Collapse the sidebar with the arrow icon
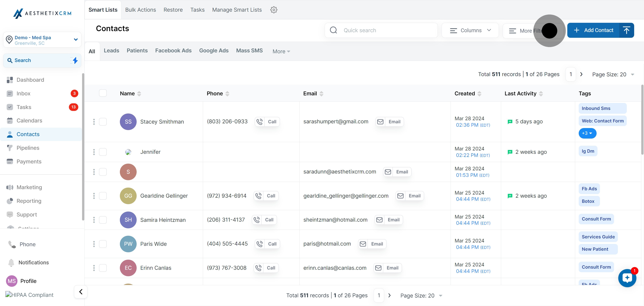Image resolution: width=644 pixels, height=306 pixels. pyautogui.click(x=81, y=292)
